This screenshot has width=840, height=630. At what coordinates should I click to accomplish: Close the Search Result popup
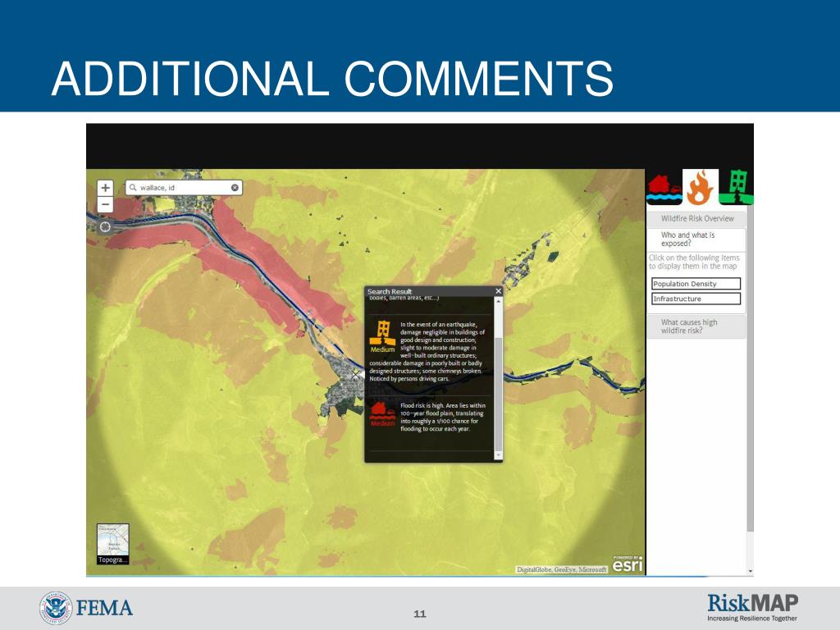pos(498,291)
